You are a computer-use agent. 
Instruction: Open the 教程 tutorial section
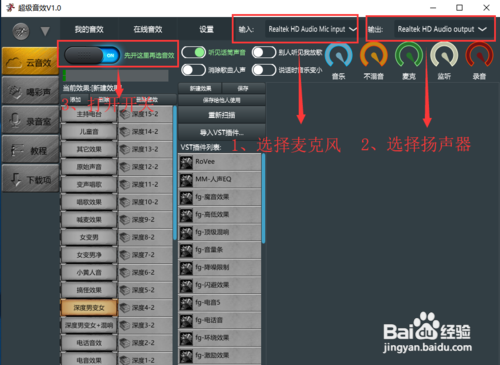[x=30, y=150]
